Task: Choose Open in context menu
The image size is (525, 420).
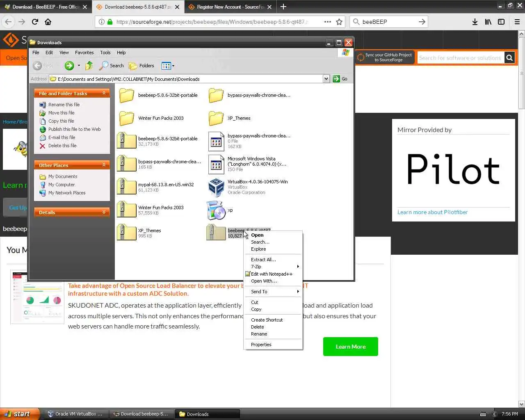Action: click(x=257, y=235)
